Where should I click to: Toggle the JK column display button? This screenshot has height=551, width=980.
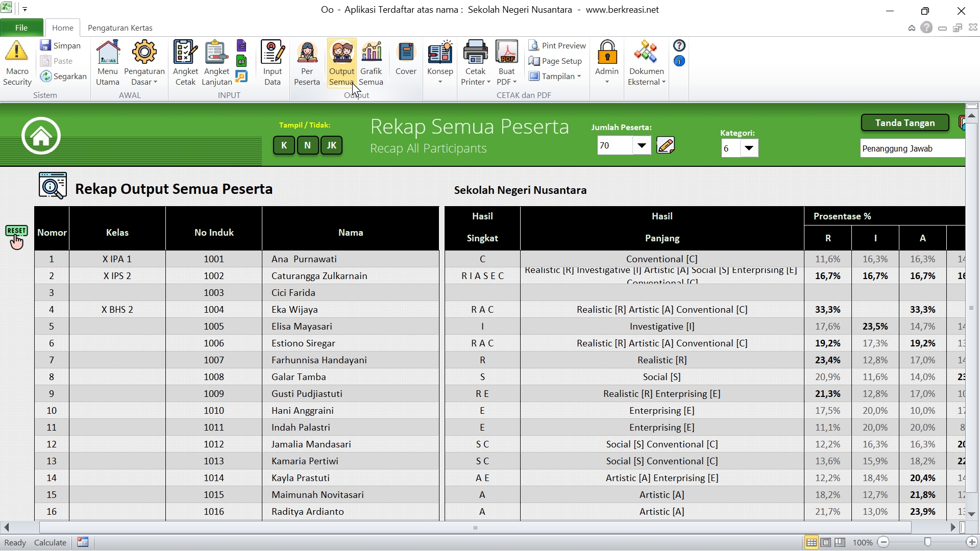[x=331, y=145]
